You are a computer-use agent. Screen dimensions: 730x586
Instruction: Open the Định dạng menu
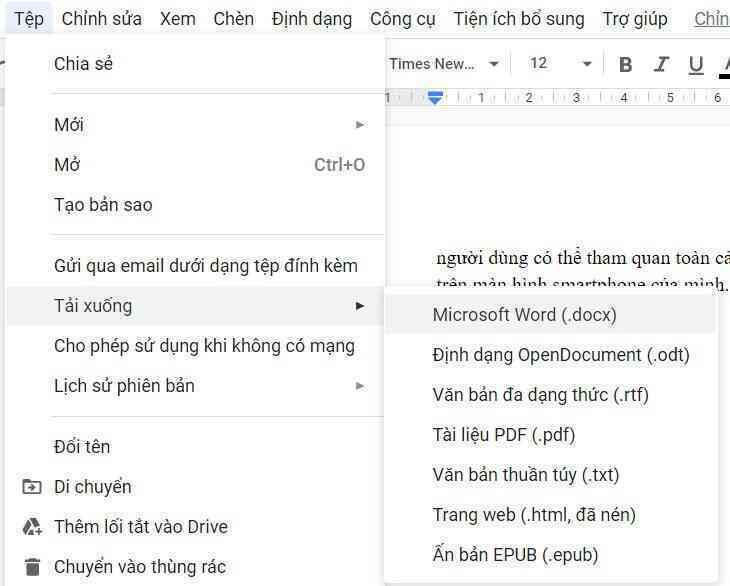click(x=312, y=20)
